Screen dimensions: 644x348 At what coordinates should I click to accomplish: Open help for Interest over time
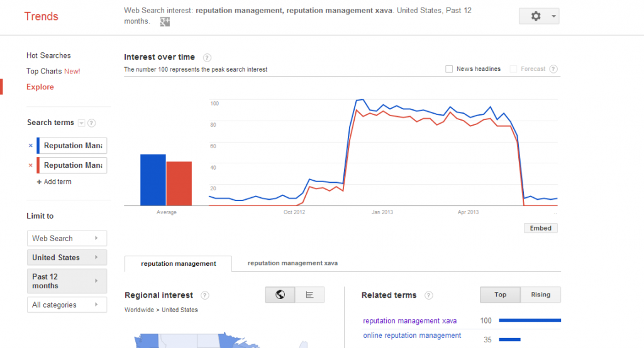pyautogui.click(x=207, y=57)
